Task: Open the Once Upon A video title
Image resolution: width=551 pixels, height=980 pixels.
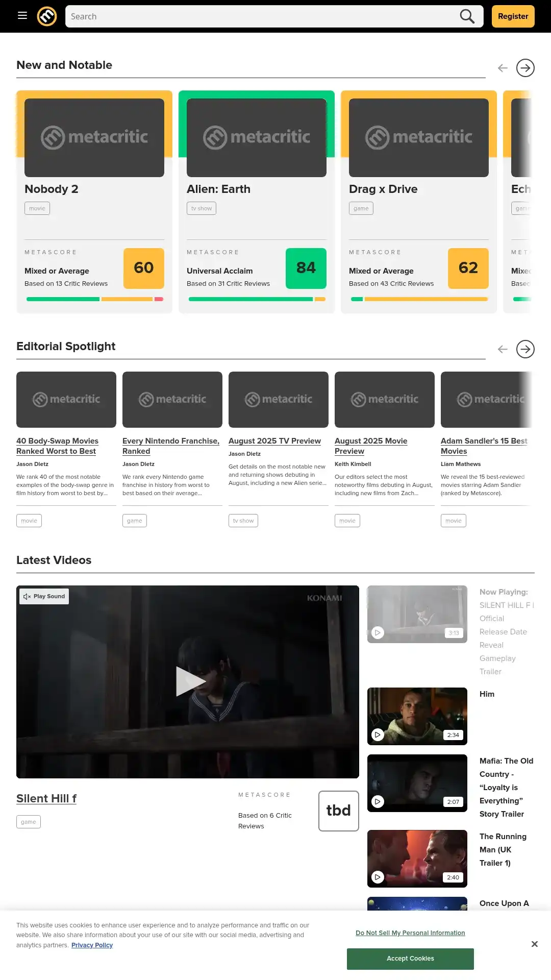Action: click(x=504, y=903)
